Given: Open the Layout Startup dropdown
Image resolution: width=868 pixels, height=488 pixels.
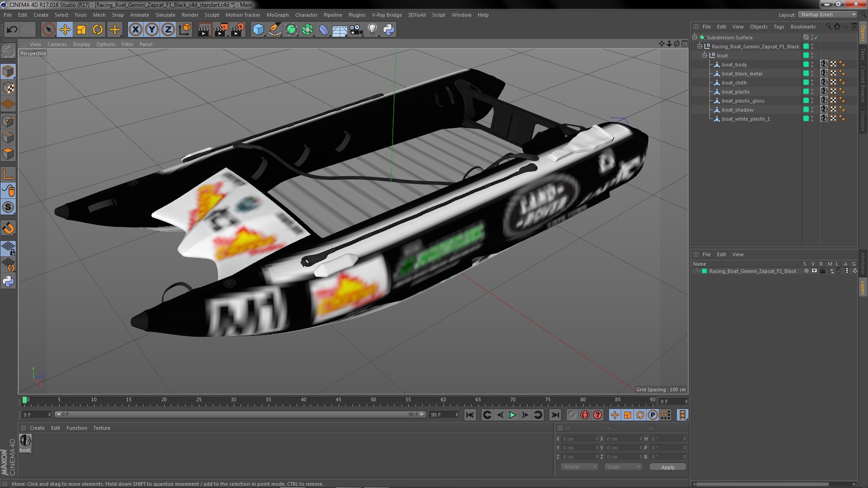Looking at the screenshot, I should click(828, 15).
